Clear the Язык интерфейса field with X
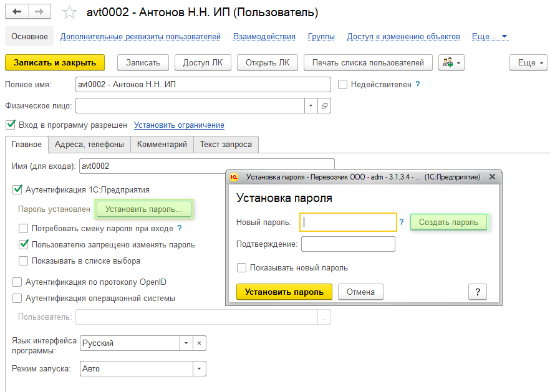This screenshot has width=550, height=392. 200,343
